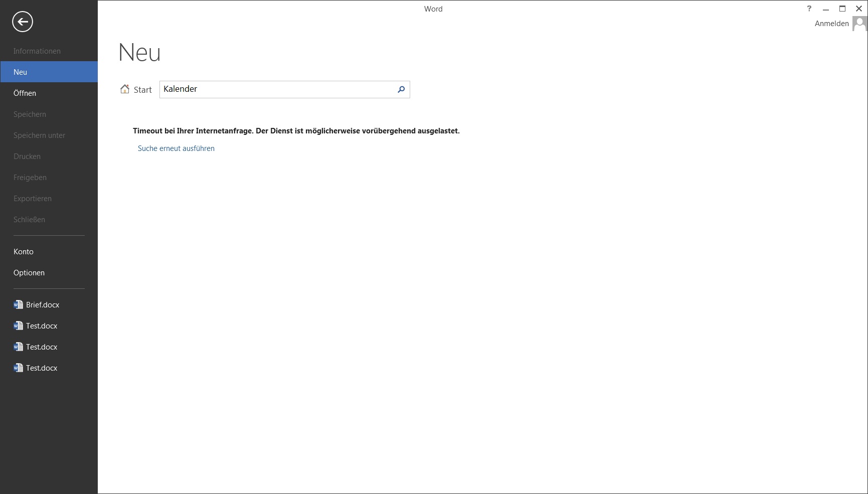
Task: Choose the Exportieren entry
Action: coord(33,199)
